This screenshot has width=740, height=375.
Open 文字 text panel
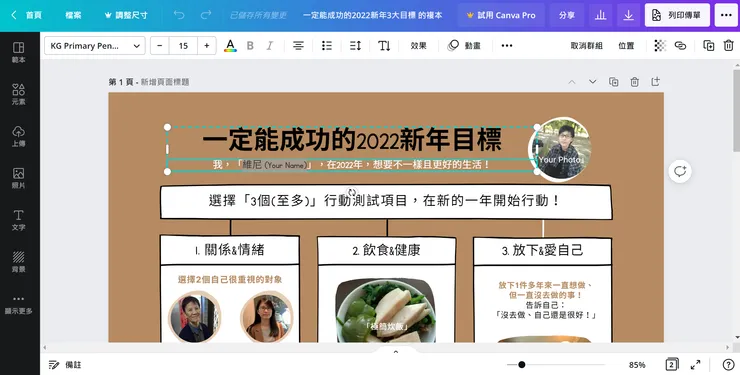pos(18,220)
